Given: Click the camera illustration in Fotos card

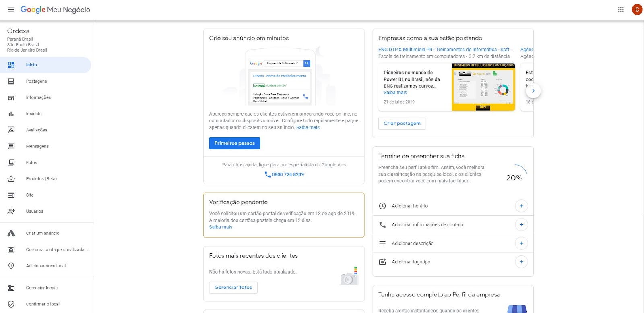Looking at the screenshot, I should (349, 276).
